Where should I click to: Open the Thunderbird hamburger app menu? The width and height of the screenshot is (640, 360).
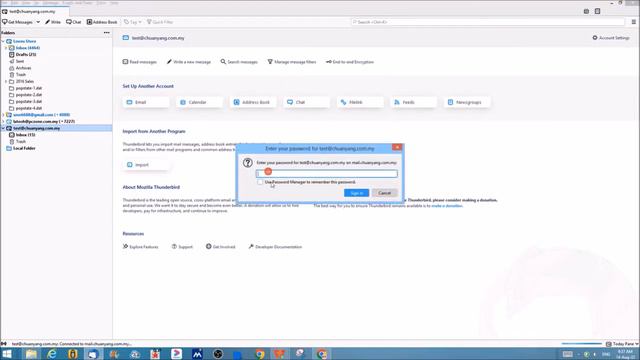633,22
